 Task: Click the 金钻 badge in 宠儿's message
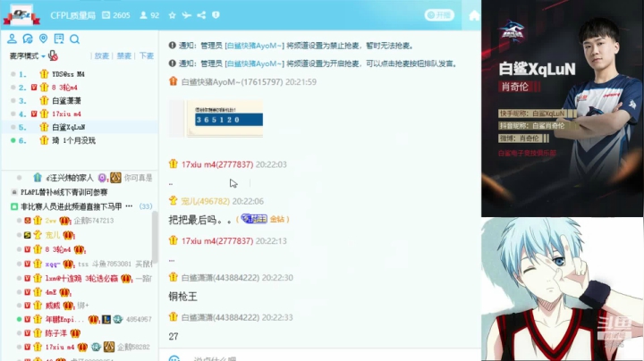(276, 219)
